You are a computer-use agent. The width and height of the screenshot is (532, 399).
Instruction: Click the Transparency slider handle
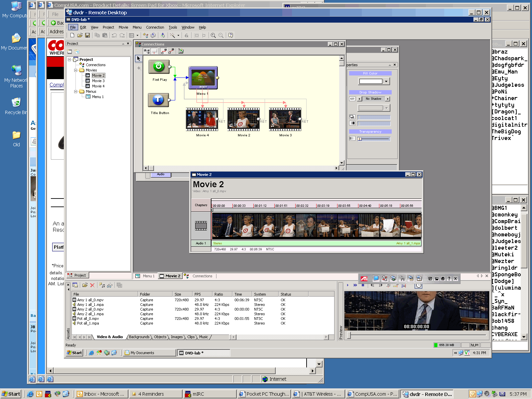pos(360,139)
